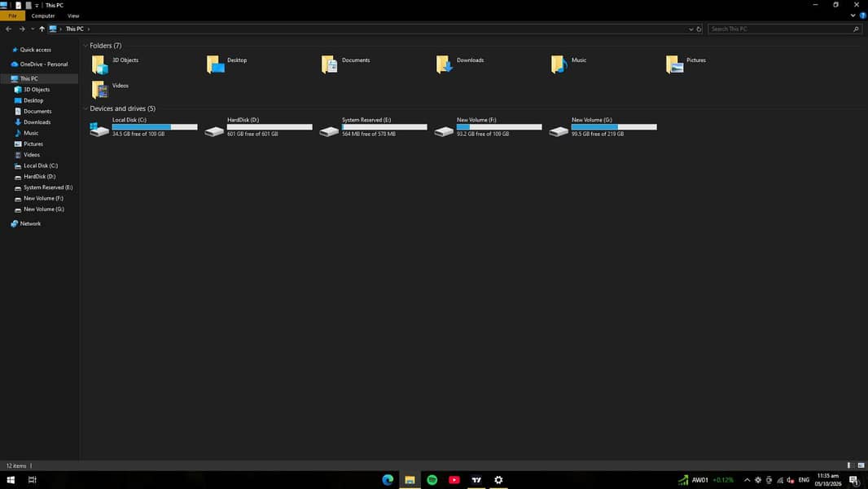Select Documents in the sidebar tree
Viewport: 868px width, 489px height.
point(39,112)
